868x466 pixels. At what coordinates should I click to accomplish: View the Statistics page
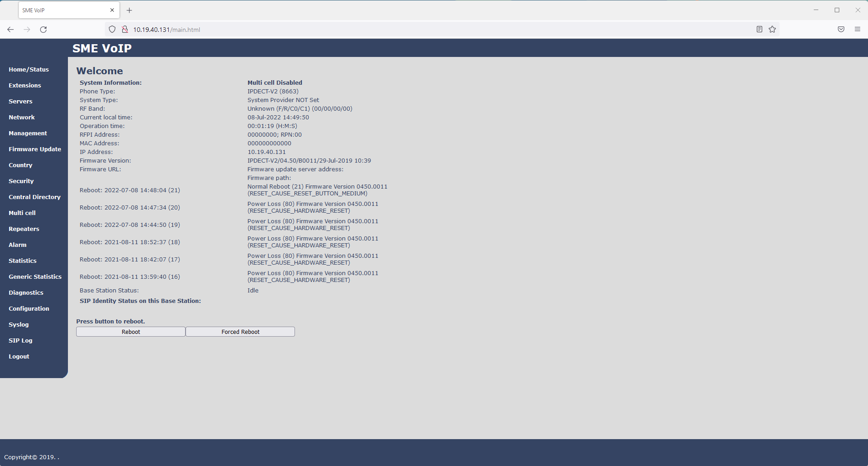[22, 261]
